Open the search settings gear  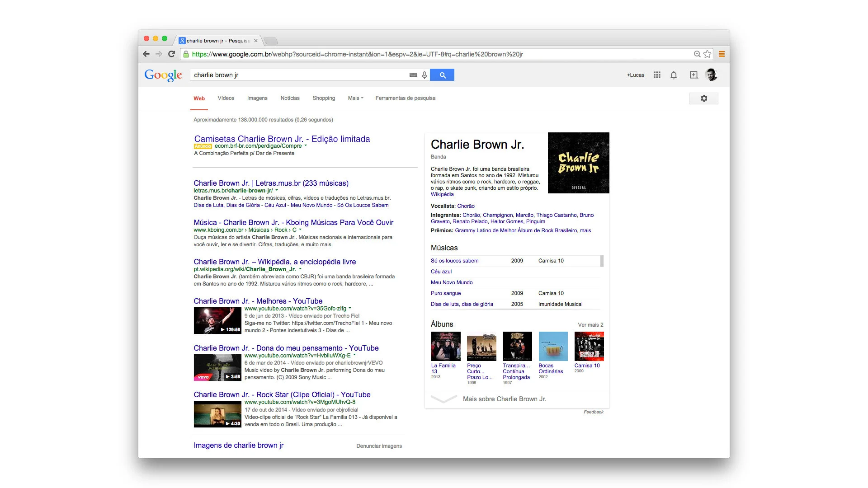click(703, 99)
